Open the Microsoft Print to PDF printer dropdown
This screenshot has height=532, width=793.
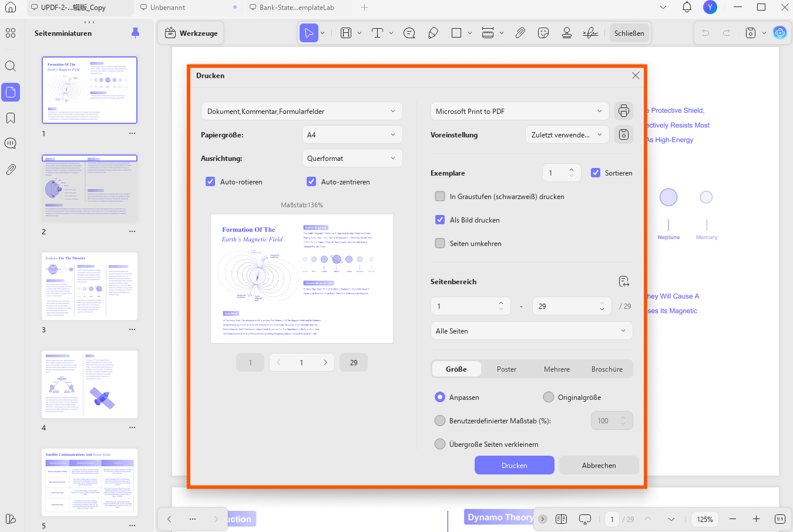pos(520,111)
